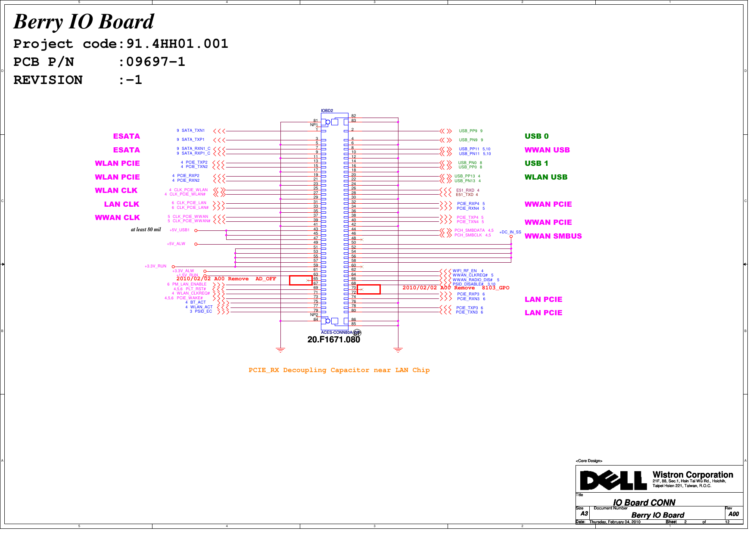
Task: Select the "WLAN CLK" group label
Action: 116,190
